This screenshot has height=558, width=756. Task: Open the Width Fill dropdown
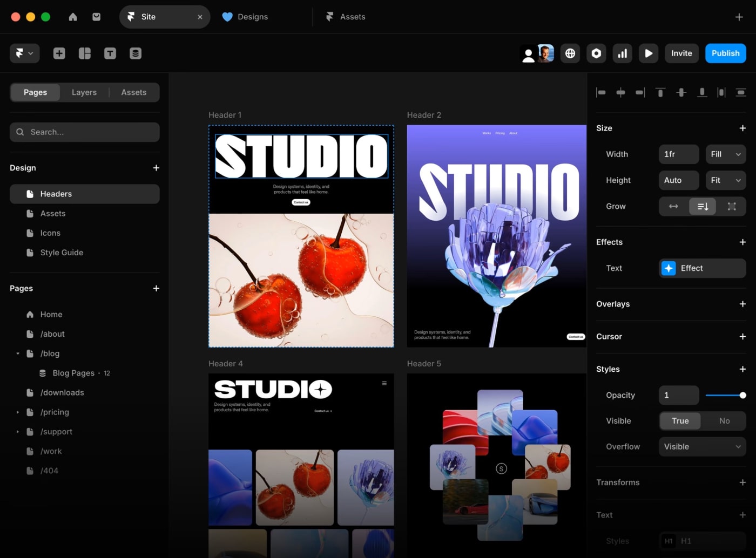pos(725,154)
